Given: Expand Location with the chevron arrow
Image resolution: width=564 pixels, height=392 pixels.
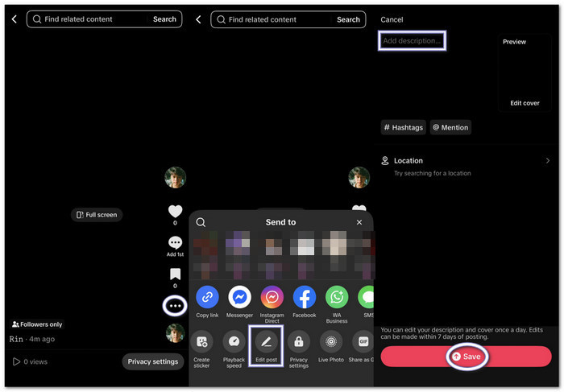Looking at the screenshot, I should point(547,161).
